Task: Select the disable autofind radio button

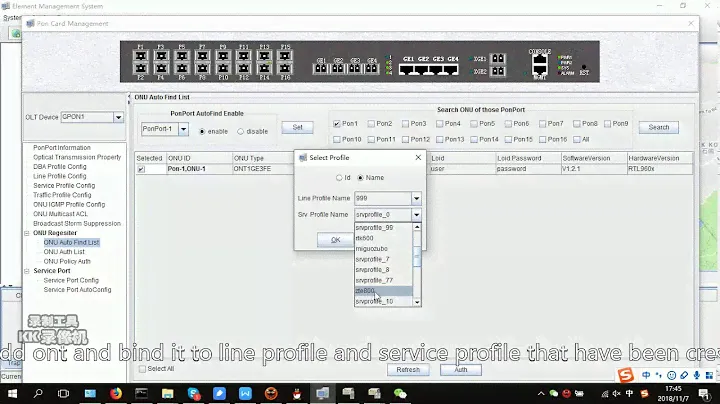Action: click(240, 131)
